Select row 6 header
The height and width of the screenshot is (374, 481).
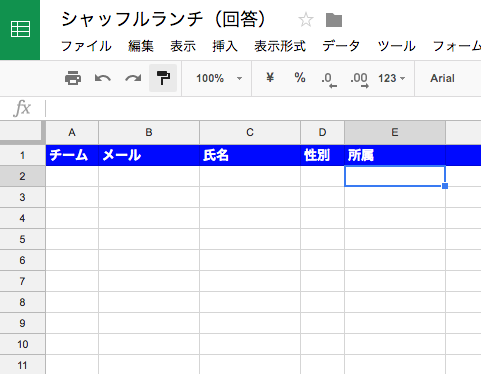pos(22,260)
